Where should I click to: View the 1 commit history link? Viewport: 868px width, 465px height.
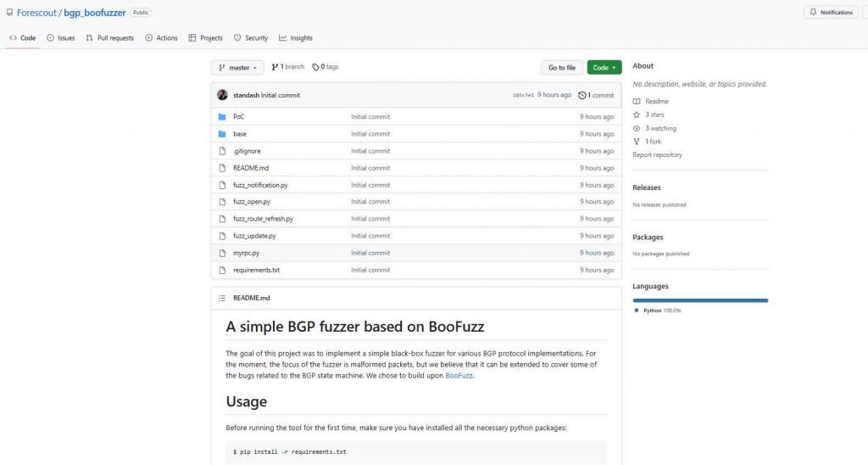596,95
